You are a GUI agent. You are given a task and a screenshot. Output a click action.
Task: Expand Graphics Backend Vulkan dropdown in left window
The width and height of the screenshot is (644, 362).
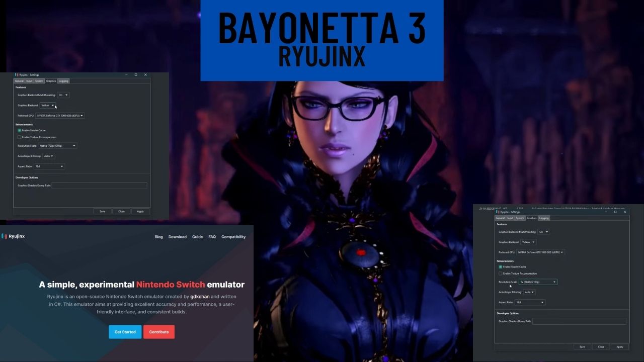pos(48,106)
